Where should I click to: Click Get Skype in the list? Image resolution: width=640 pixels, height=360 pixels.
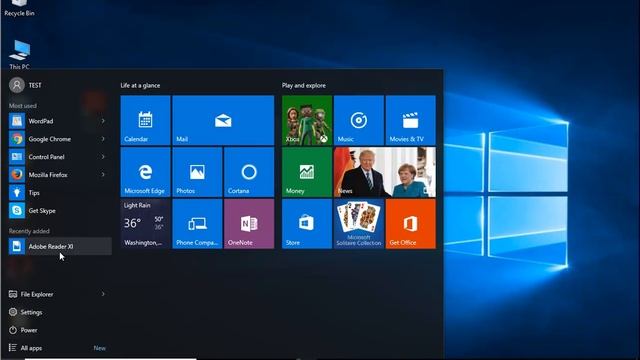60,211
